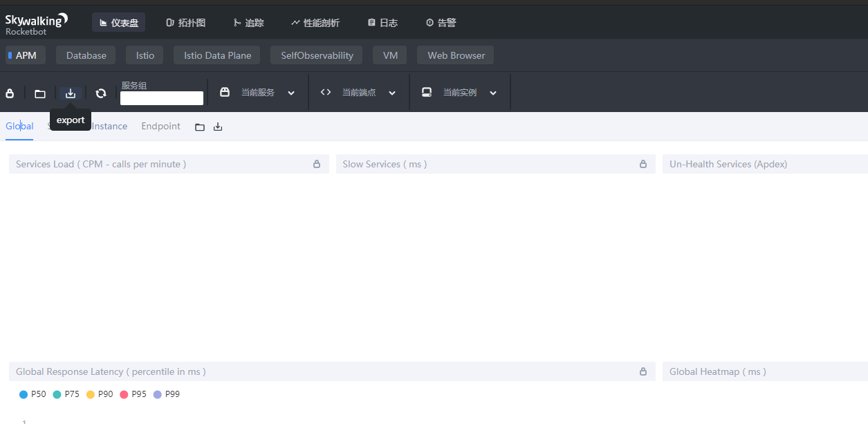Open the 拓扑图 topology tab

tap(186, 23)
